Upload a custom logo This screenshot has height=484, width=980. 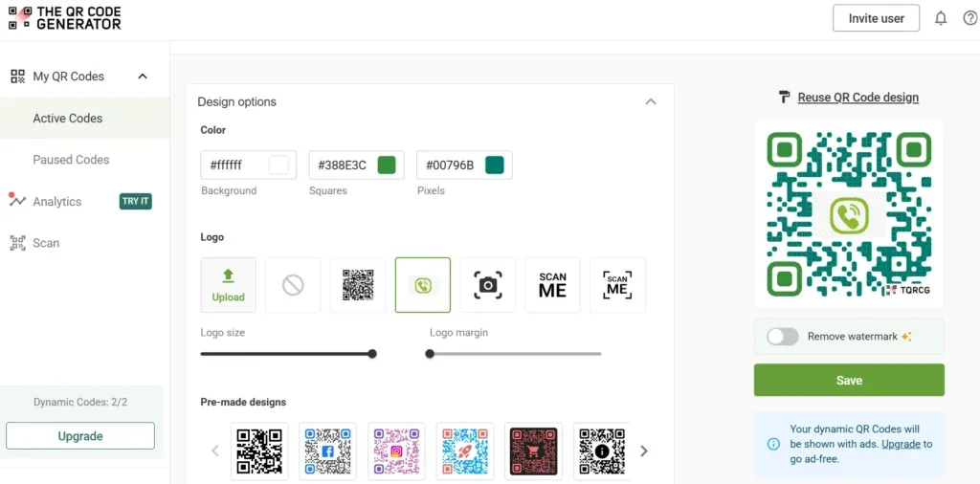click(228, 285)
